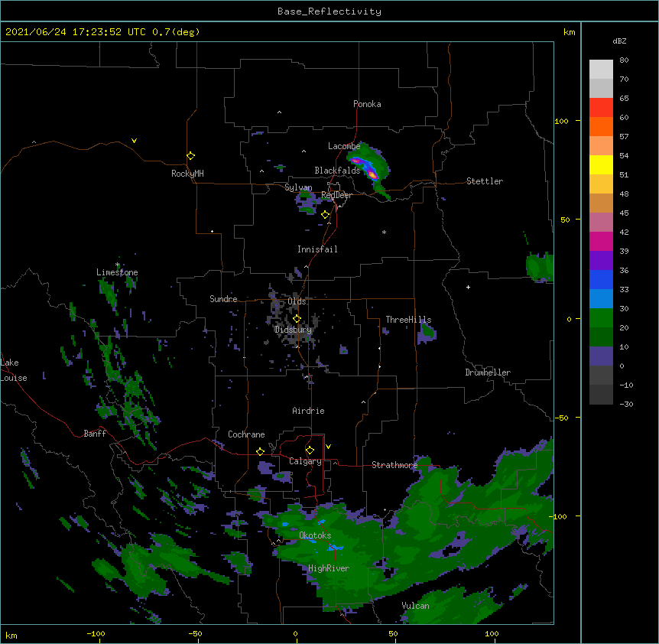Click the Strathmore town label
This screenshot has height=644, width=659.
click(394, 465)
